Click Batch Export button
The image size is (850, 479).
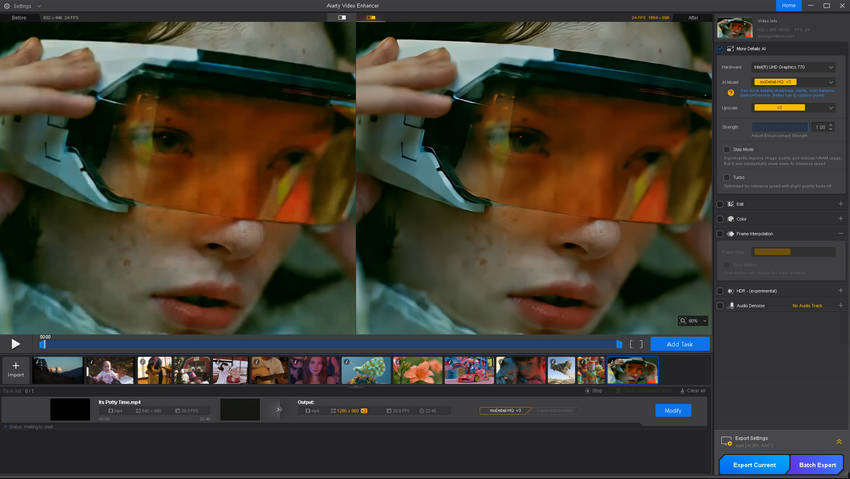tap(817, 465)
